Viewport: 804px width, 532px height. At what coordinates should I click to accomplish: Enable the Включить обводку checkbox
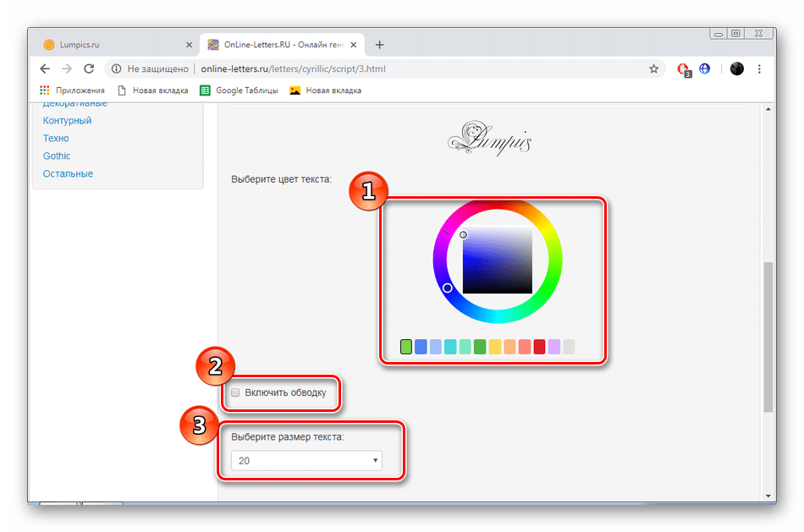tap(235, 392)
